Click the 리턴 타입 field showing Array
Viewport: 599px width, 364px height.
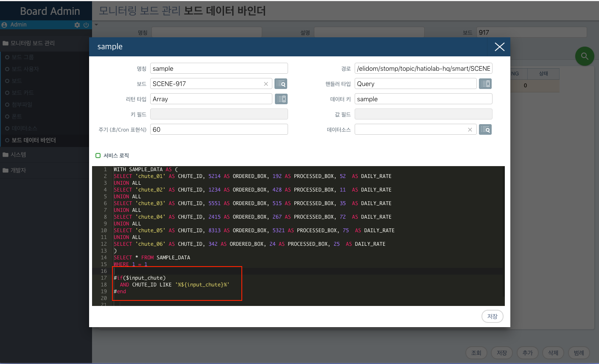click(211, 99)
